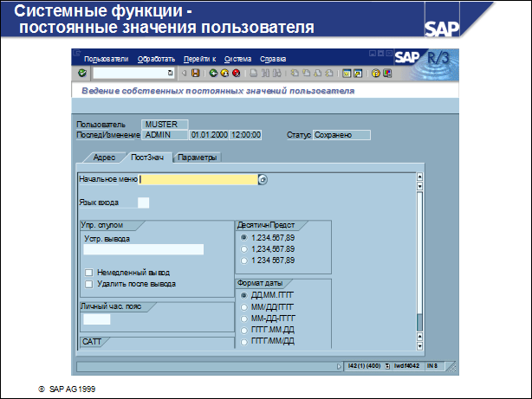Image resolution: width=532 pixels, height=399 pixels.
Task: Open the Пользователи menu
Action: point(106,59)
